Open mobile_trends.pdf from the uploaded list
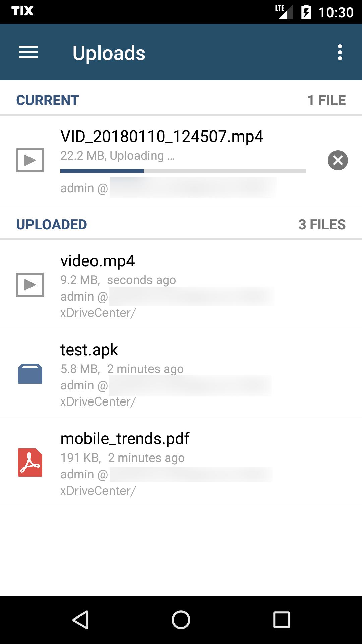Screen dimensions: 362x644 coord(181,463)
